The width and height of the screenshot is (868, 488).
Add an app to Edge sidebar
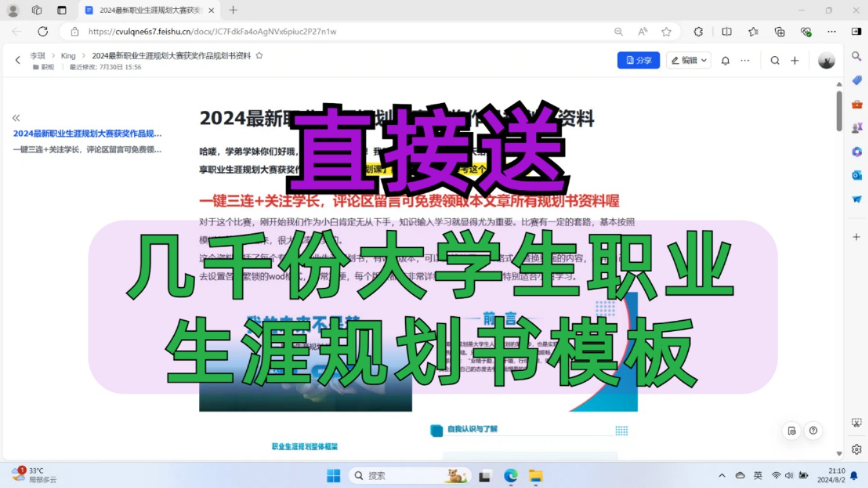856,237
